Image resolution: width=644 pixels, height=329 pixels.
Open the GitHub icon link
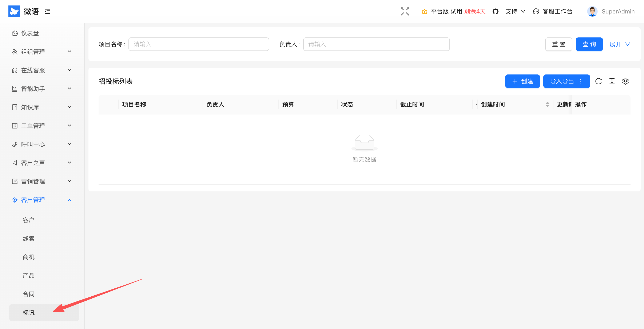[x=495, y=12]
